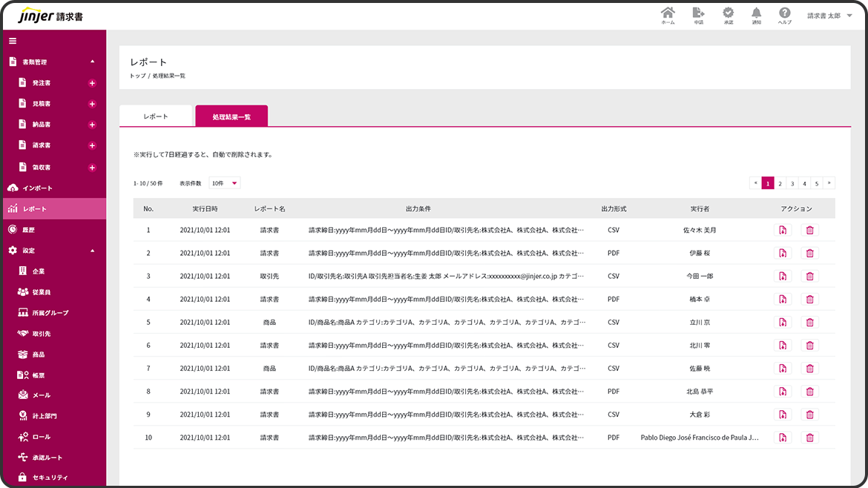
Task: Download the report in row 1
Action: click(783, 230)
